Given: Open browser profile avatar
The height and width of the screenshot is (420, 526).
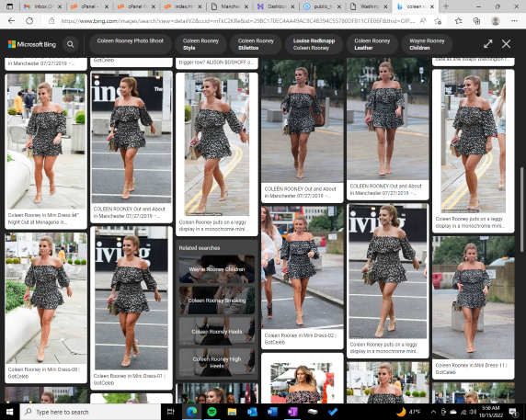Looking at the screenshot, I should pyautogui.click(x=496, y=21).
